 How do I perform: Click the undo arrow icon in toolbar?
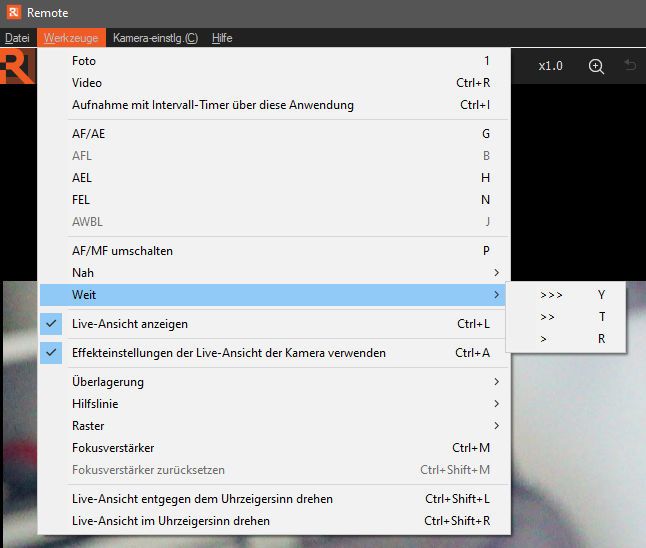point(630,66)
